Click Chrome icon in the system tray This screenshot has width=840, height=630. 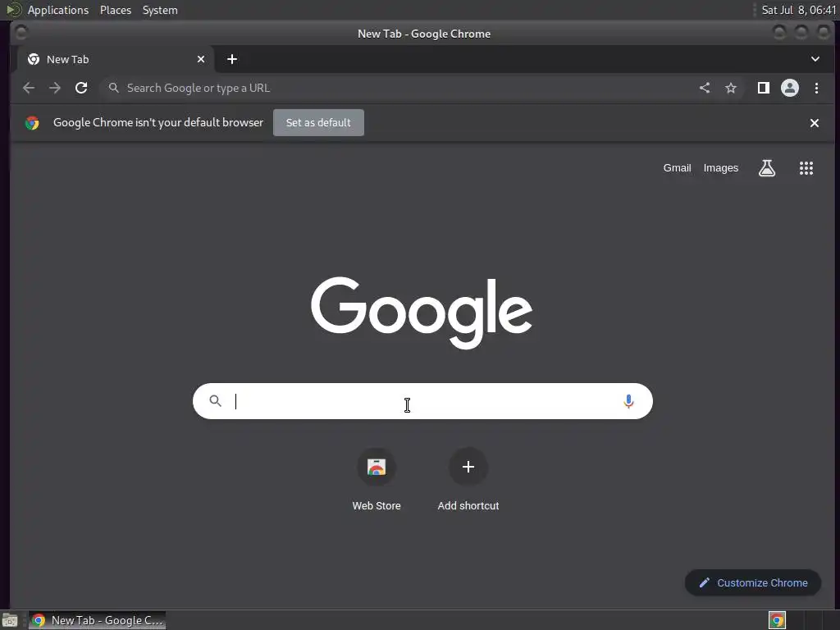[x=777, y=620]
